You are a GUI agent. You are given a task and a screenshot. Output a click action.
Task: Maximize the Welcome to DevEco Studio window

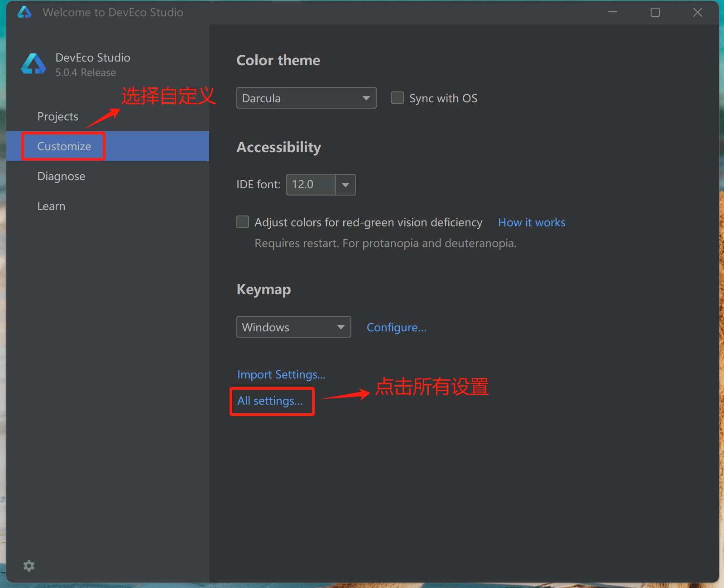(655, 12)
